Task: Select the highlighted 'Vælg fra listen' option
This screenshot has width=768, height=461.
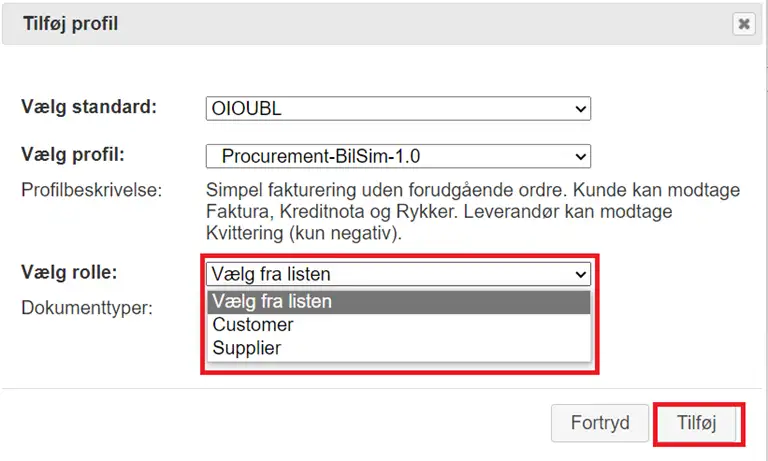Action: click(398, 301)
